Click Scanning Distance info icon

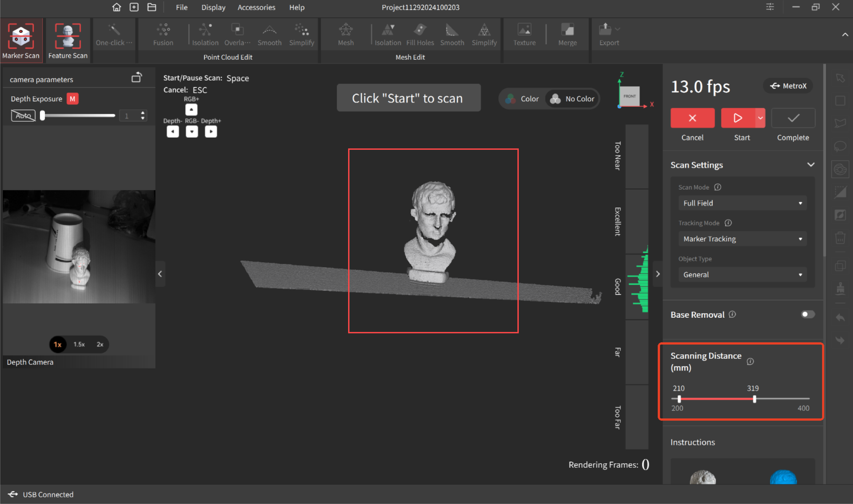750,361
